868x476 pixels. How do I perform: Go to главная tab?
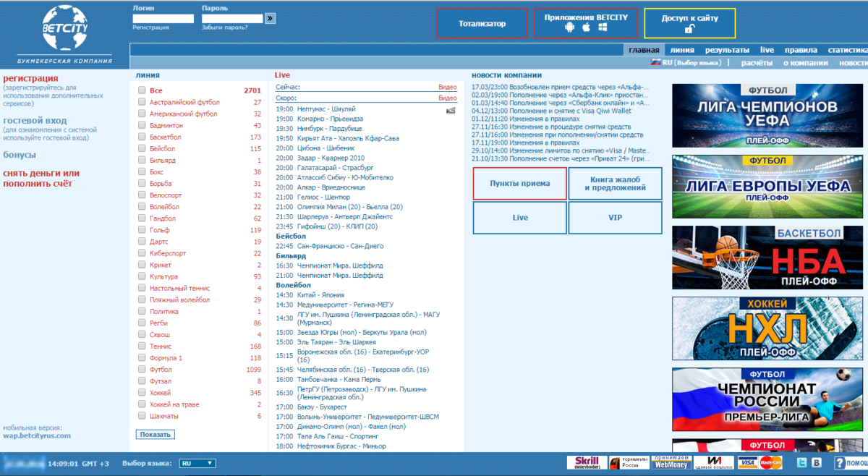(x=644, y=50)
